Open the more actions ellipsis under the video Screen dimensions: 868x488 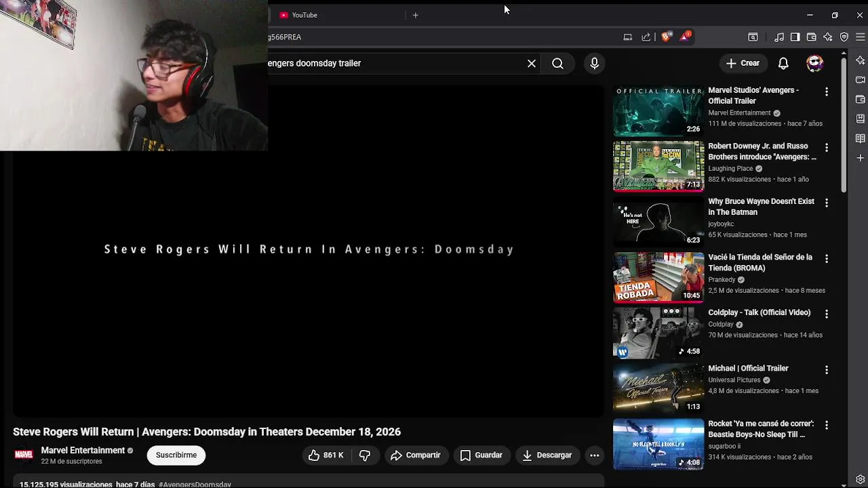coord(594,455)
